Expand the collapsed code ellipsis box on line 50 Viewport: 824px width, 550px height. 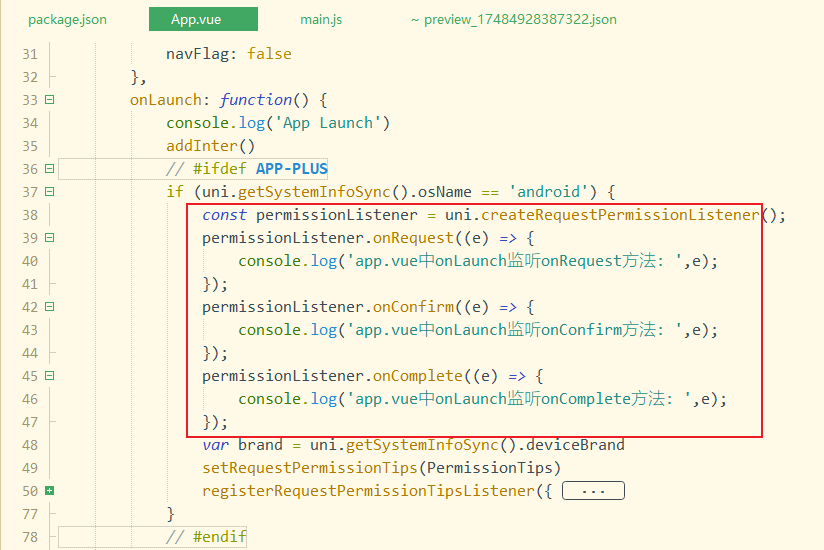click(x=593, y=491)
